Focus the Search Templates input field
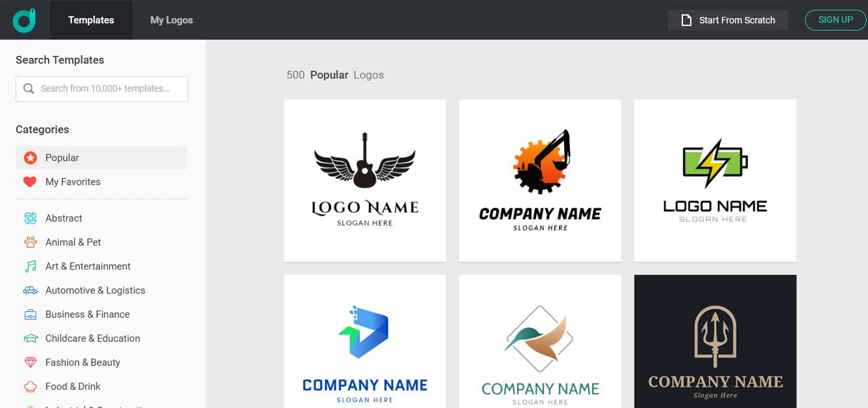The image size is (868, 408). [102, 89]
